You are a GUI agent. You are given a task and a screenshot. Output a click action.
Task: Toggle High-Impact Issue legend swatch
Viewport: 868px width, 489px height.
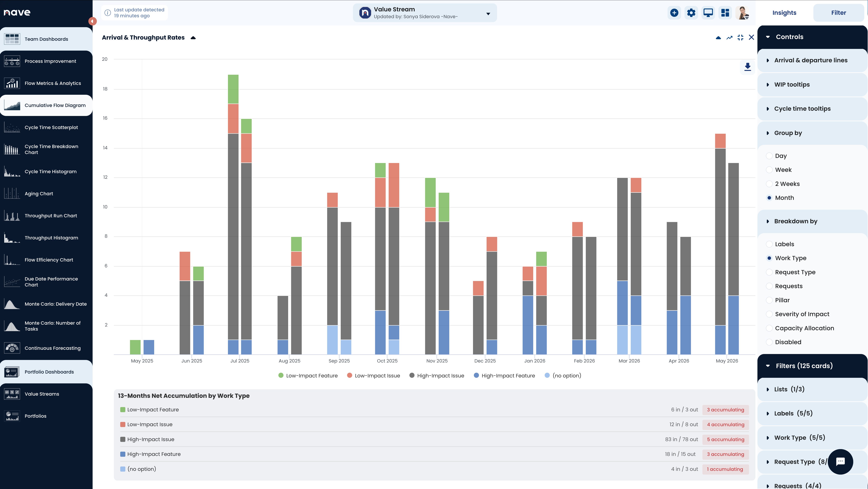(412, 375)
